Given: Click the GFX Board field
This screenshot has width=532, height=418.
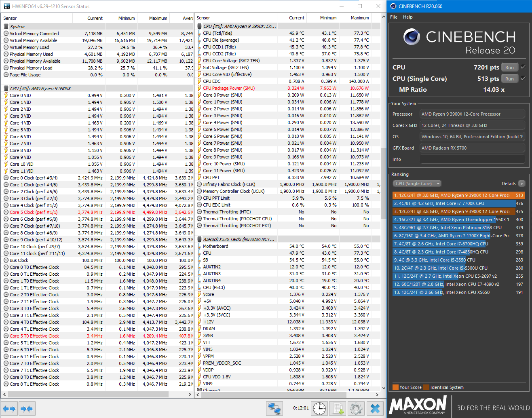Looking at the screenshot, I should 472,148.
